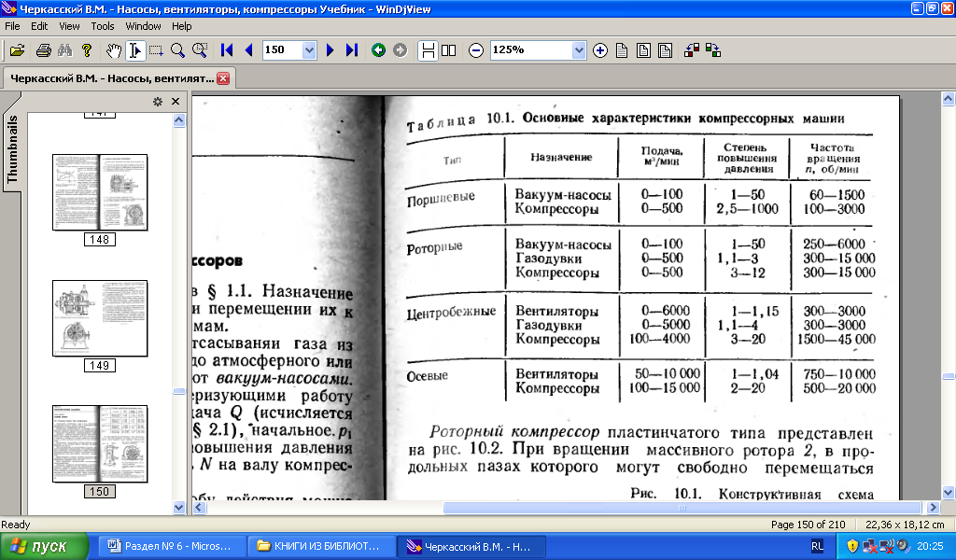Go to the next page
Image resolution: width=956 pixels, height=560 pixels.
coord(330,50)
